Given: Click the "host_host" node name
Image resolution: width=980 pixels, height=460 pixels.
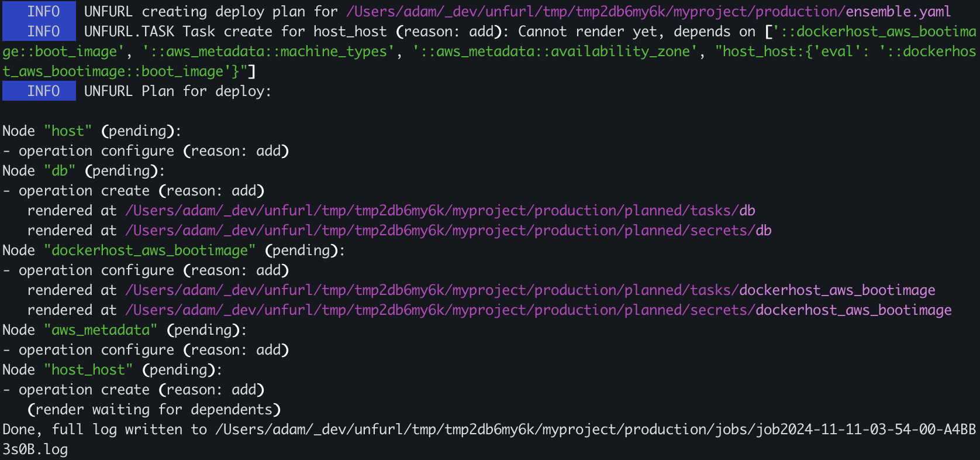Looking at the screenshot, I should (x=88, y=370).
